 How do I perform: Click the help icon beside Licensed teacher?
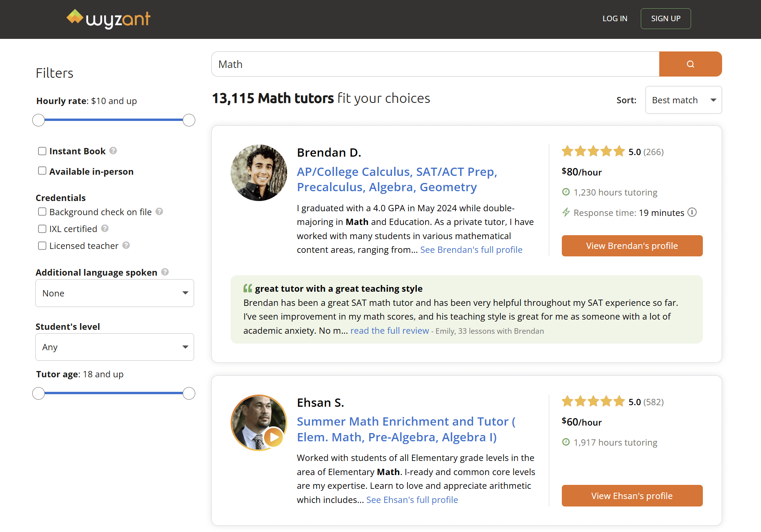point(126,245)
